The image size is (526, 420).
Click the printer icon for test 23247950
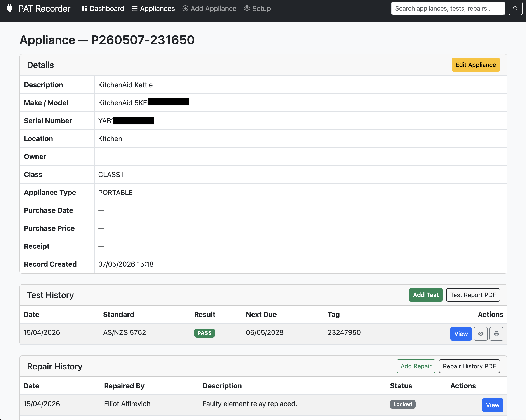pos(496,334)
